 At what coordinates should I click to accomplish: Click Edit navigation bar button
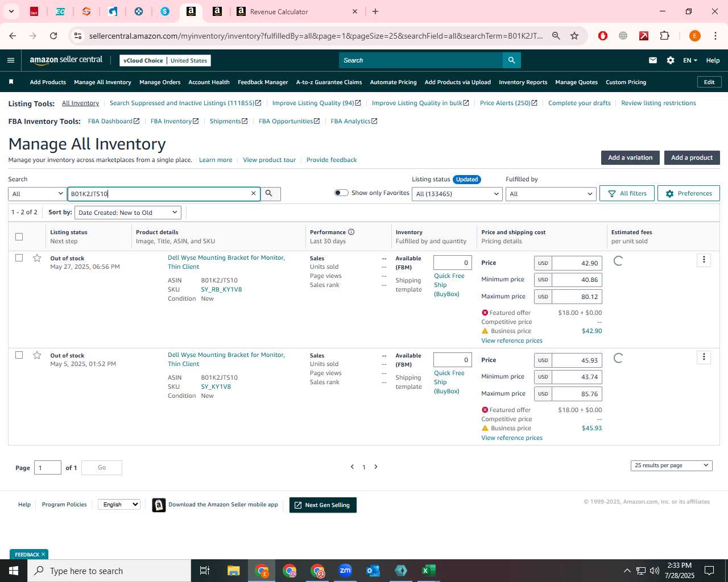pyautogui.click(x=709, y=82)
